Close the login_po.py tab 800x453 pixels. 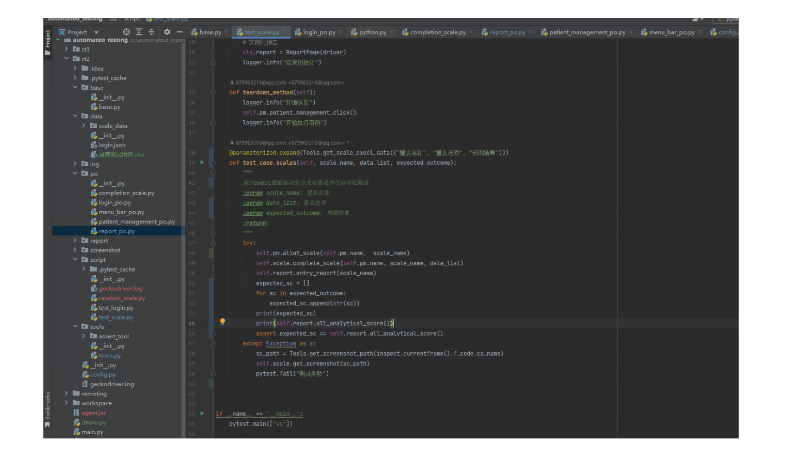(341, 32)
